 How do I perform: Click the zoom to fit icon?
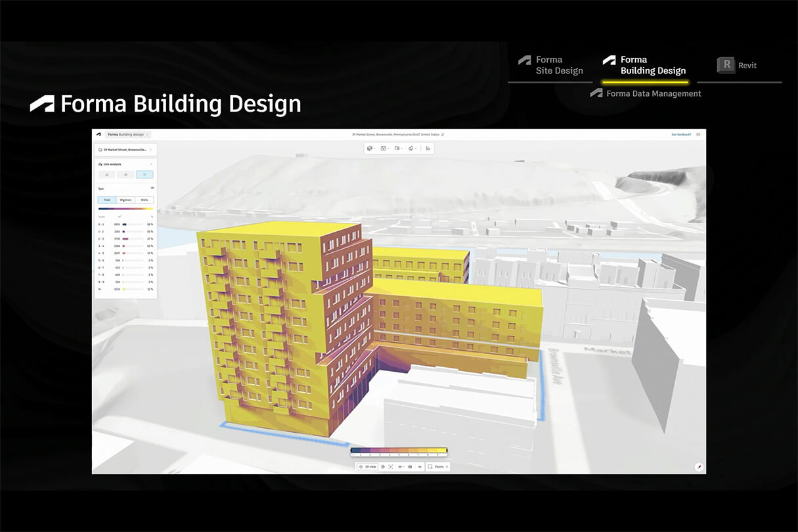tap(391, 466)
